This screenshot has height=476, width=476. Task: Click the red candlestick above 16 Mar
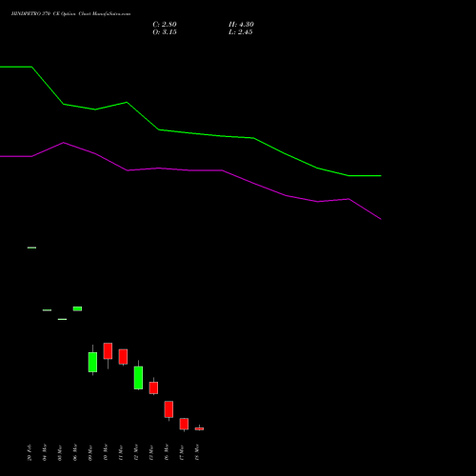(x=169, y=409)
